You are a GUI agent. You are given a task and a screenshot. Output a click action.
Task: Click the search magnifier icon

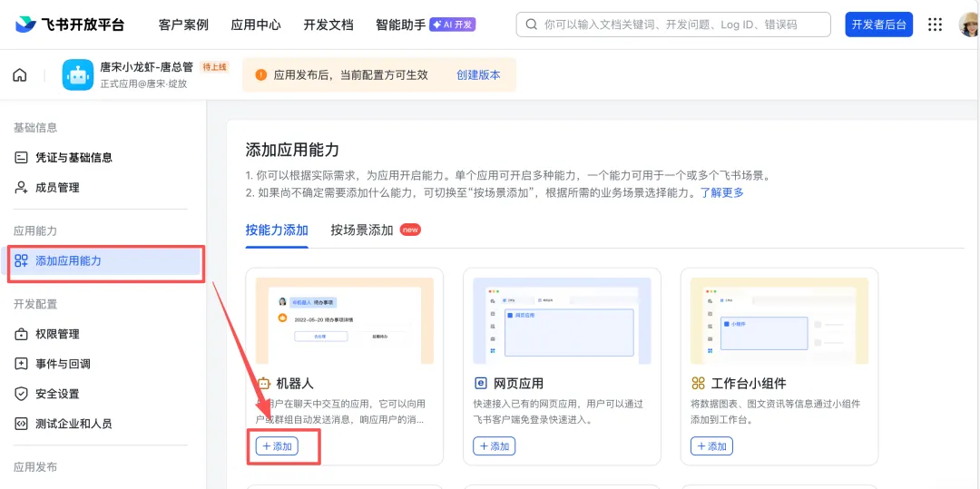pyautogui.click(x=531, y=24)
